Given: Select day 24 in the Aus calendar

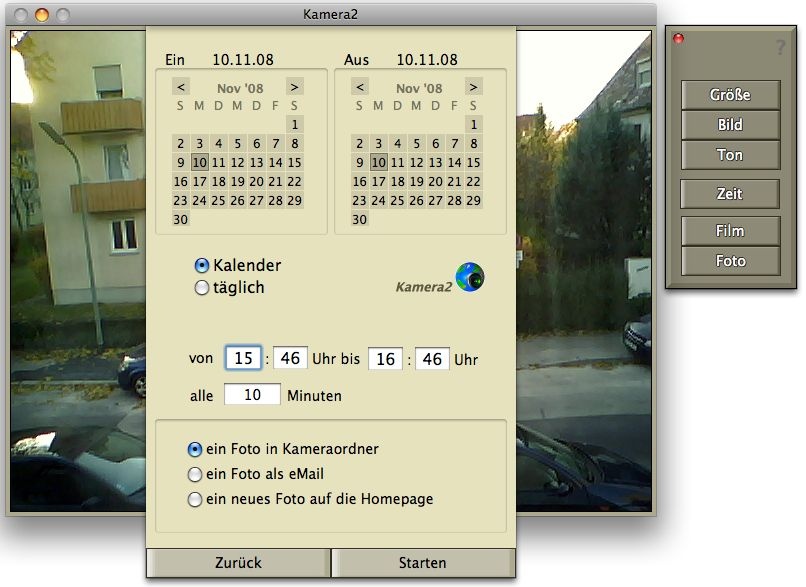Looking at the screenshot, I should coord(378,200).
